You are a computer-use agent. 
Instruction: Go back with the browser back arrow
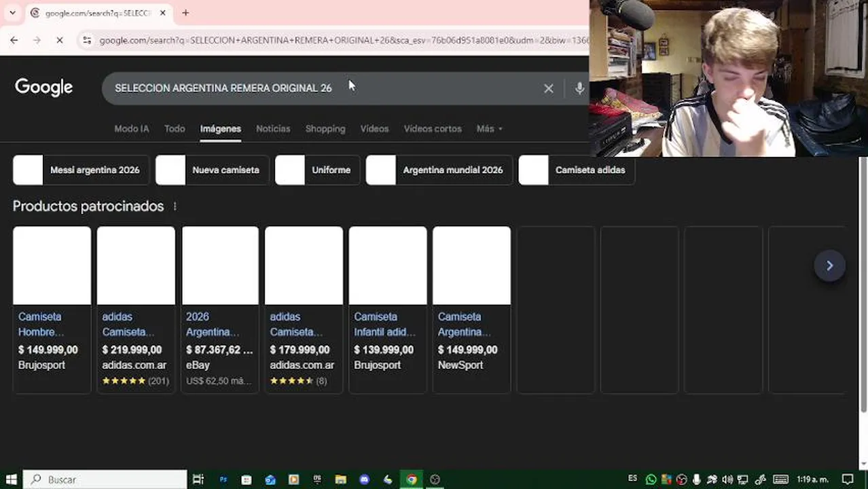pyautogui.click(x=14, y=41)
